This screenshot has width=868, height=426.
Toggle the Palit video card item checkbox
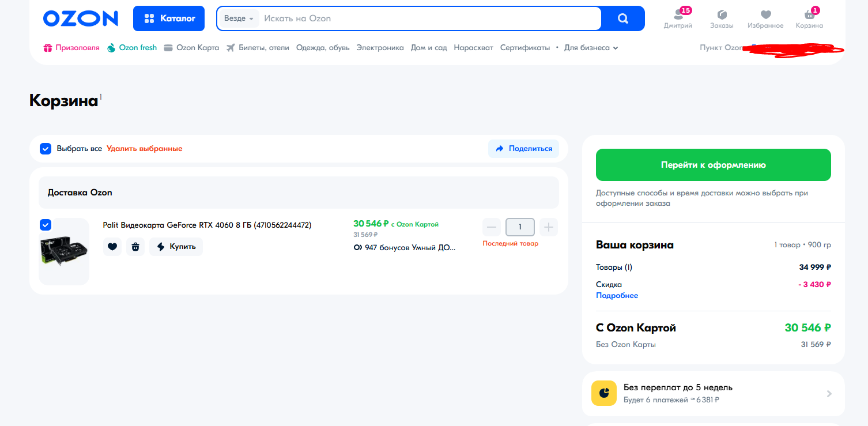point(46,225)
